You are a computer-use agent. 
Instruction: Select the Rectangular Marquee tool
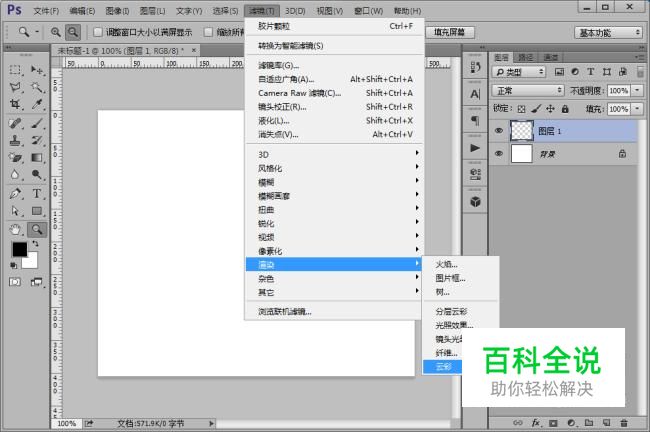point(15,70)
